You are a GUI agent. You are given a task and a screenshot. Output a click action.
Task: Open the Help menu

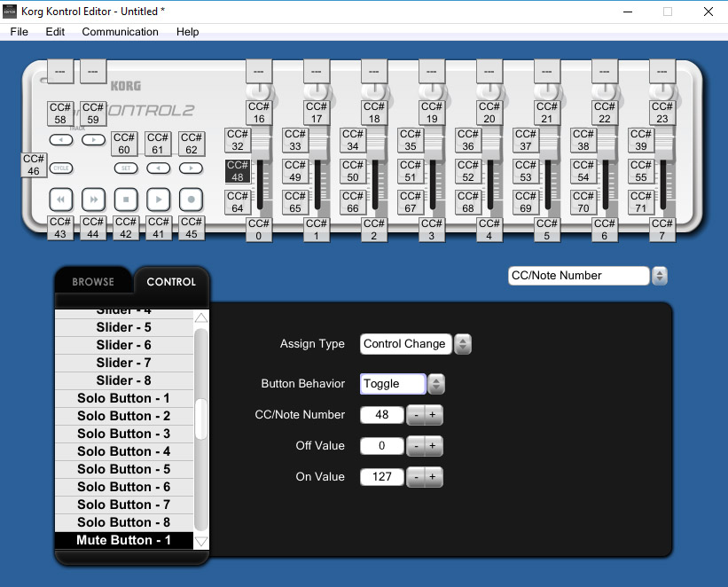pos(188,32)
